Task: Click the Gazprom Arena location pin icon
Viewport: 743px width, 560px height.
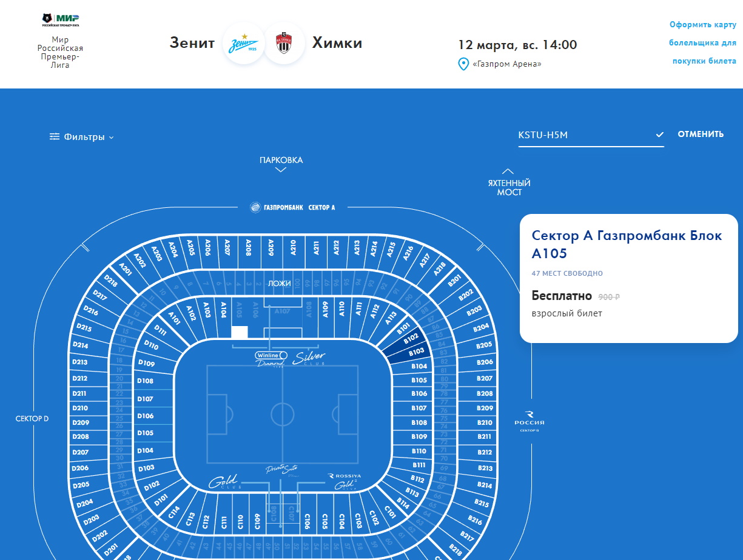Action: (x=463, y=64)
